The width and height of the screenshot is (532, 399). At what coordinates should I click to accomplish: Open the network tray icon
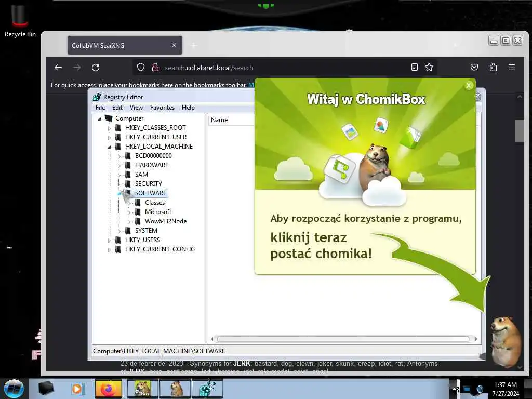pyautogui.click(x=467, y=389)
